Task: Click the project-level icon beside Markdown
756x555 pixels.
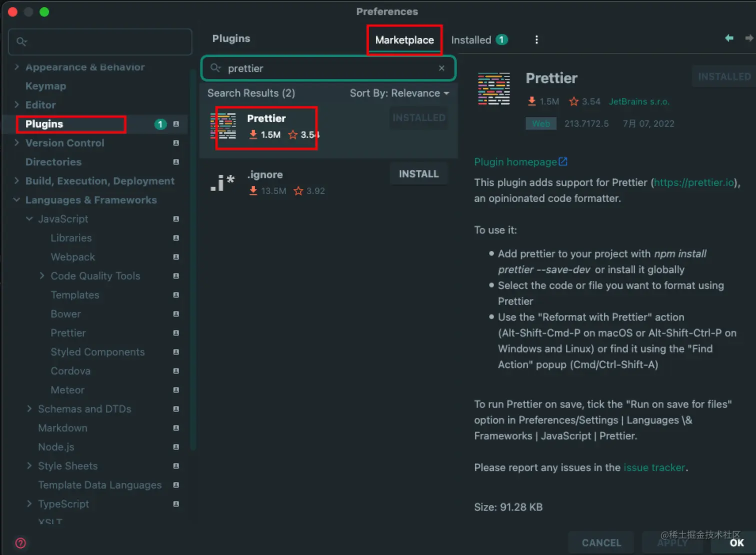Action: [x=176, y=428]
